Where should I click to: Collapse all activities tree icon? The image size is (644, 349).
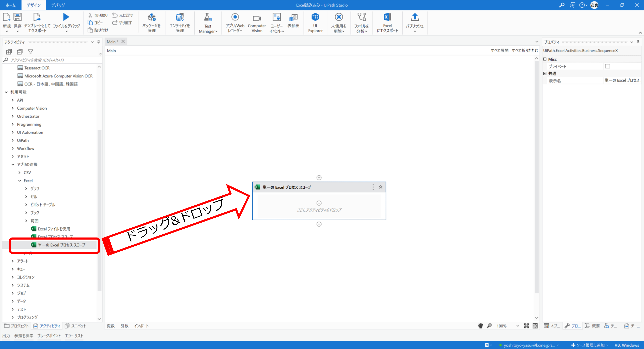point(20,52)
